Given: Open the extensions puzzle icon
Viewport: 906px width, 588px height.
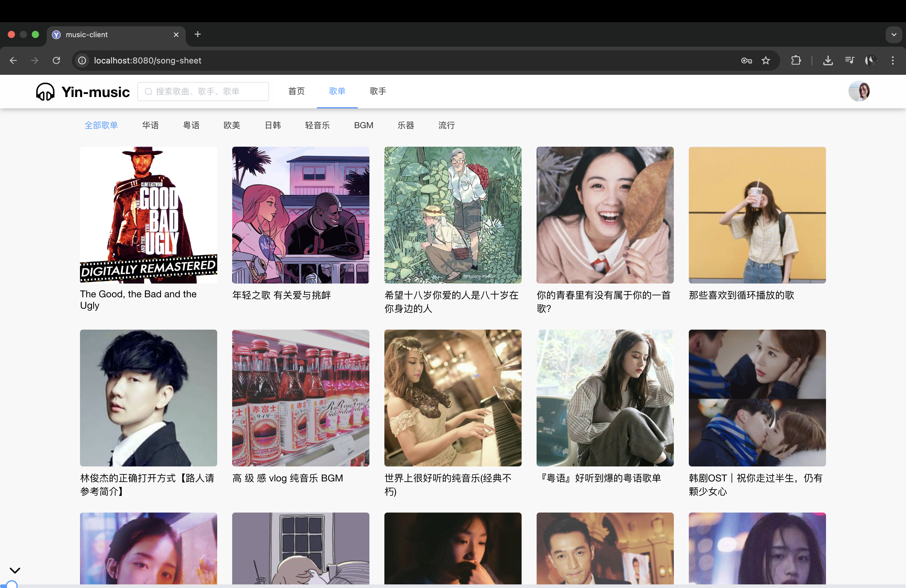Looking at the screenshot, I should tap(796, 60).
